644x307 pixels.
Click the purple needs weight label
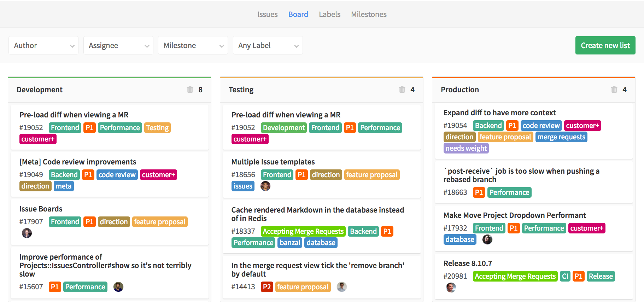(x=466, y=148)
